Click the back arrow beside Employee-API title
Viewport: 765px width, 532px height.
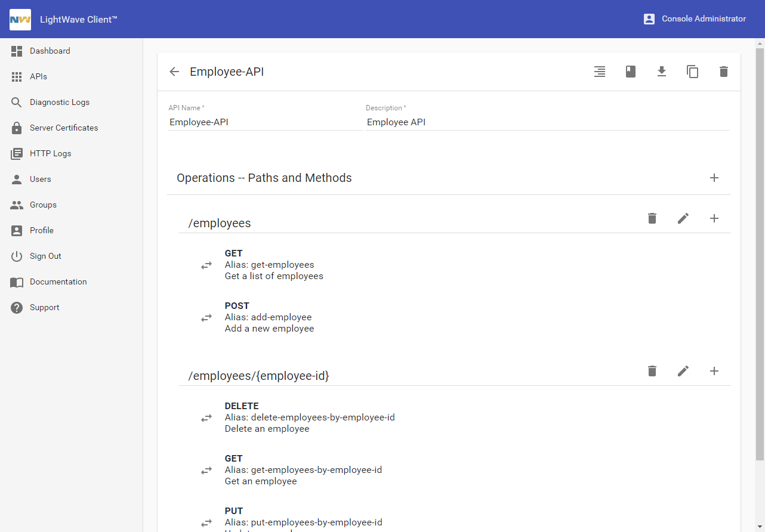point(174,72)
